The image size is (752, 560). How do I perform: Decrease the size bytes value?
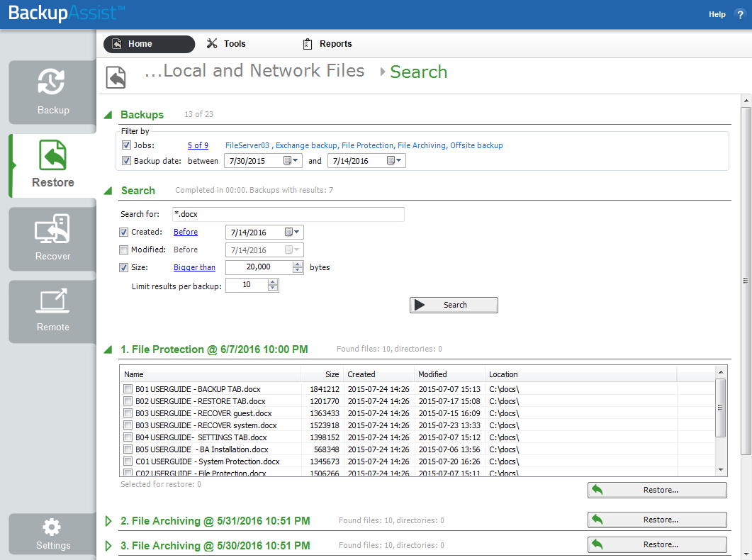298,270
